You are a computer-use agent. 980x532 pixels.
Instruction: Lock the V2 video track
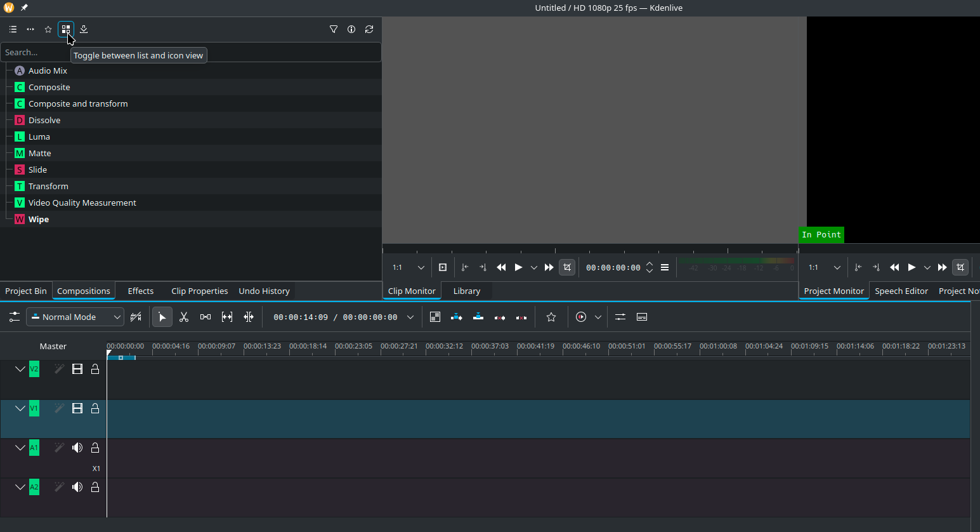tap(95, 369)
